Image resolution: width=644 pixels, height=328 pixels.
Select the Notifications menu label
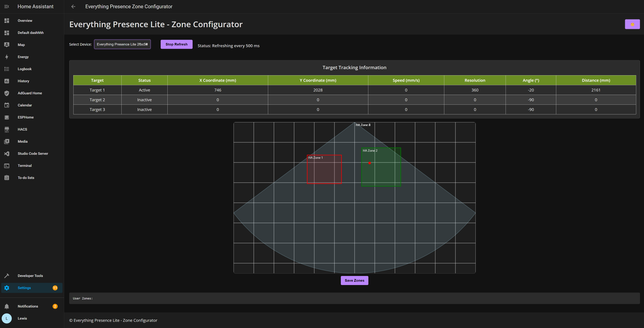point(28,307)
